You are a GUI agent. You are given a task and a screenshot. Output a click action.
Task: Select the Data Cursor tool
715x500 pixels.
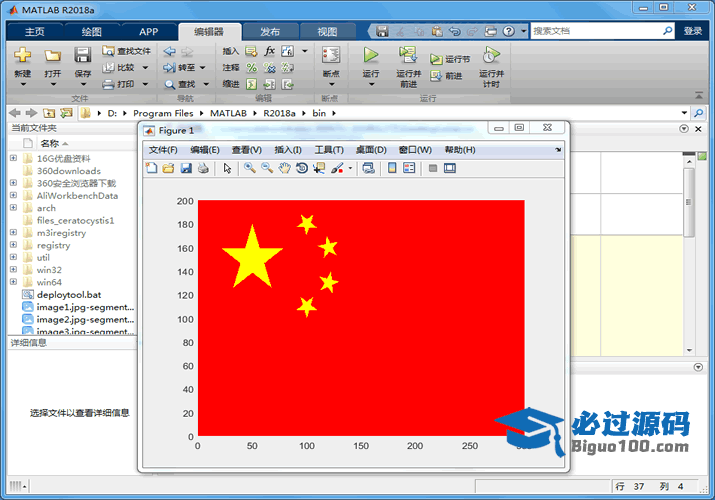(319, 168)
